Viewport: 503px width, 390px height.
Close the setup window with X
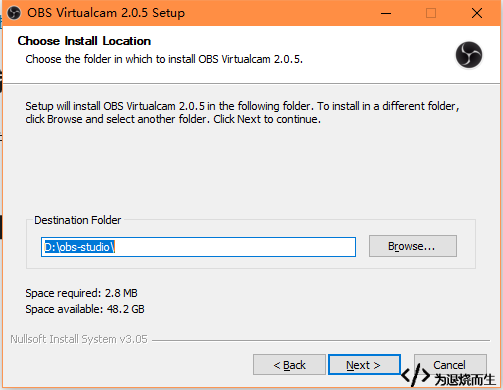pos(477,13)
